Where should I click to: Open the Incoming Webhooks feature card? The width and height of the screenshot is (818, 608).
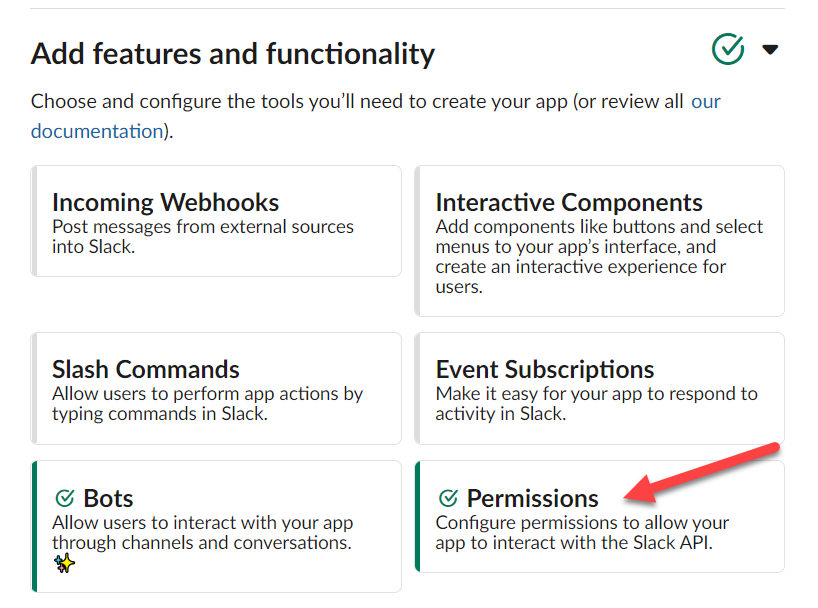216,221
